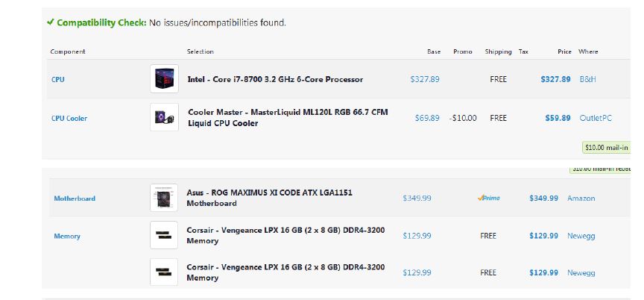Click the green compatibility checkmark icon

[x=50, y=22]
